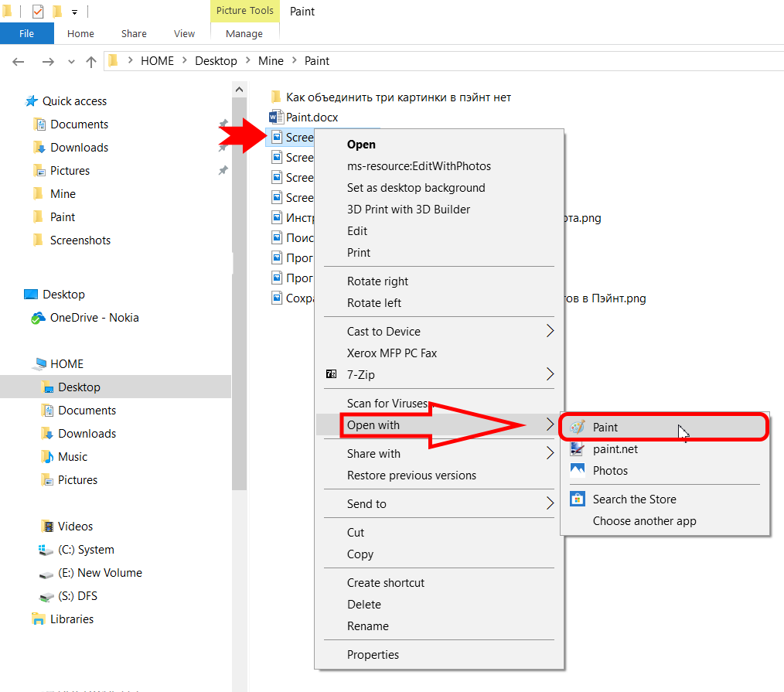This screenshot has width=784, height=692.
Task: Open the View ribbon tab
Action: tap(185, 33)
